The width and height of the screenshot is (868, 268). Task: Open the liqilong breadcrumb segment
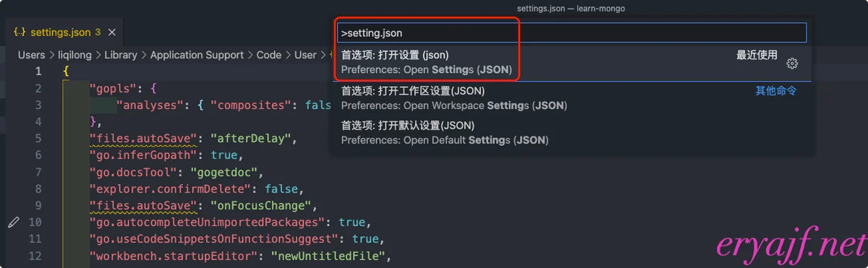(x=75, y=55)
